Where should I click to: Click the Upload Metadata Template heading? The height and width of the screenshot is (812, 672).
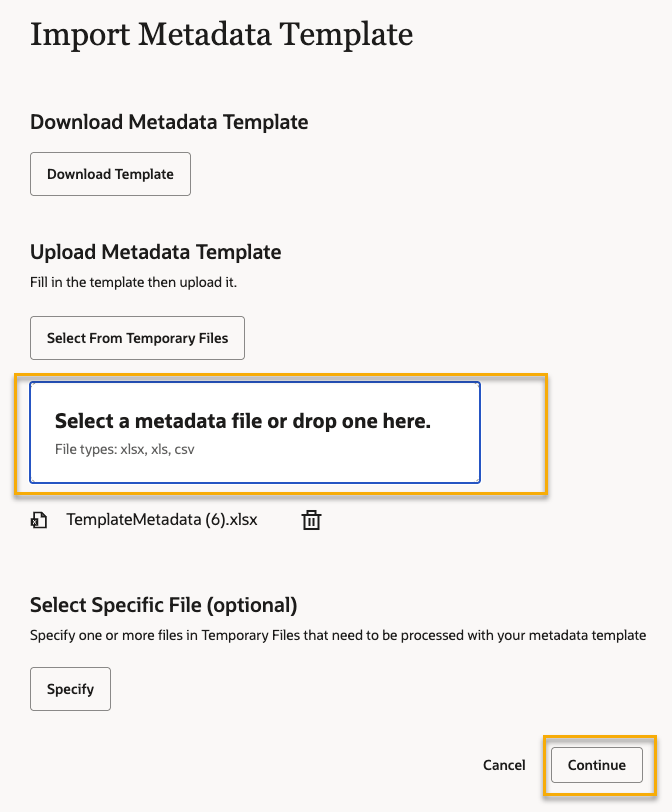click(x=155, y=252)
